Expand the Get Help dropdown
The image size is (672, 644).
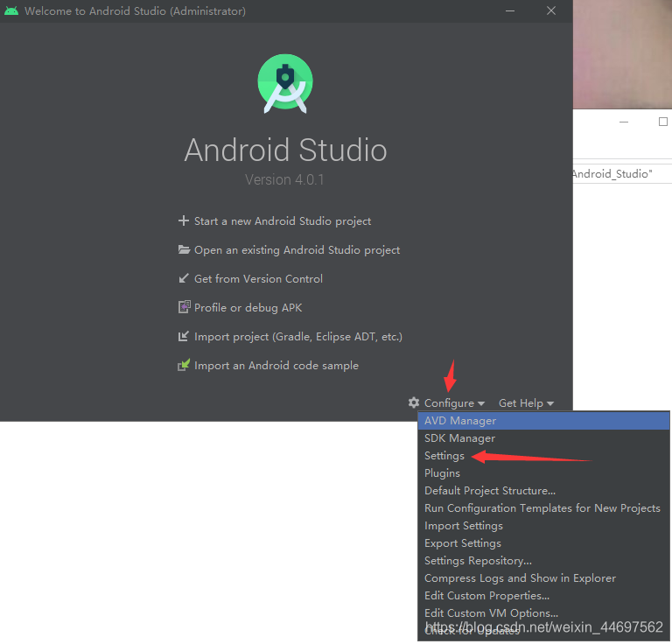pyautogui.click(x=526, y=403)
